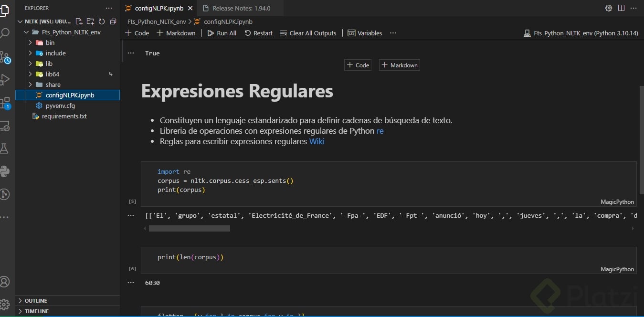The width and height of the screenshot is (644, 317).
Task: Open the Testing flask icon
Action: (5, 148)
